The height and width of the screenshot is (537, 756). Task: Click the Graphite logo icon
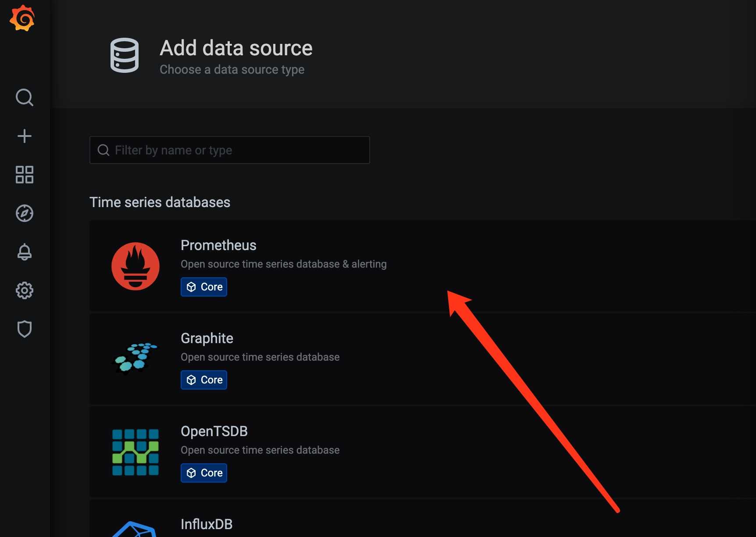coord(136,358)
